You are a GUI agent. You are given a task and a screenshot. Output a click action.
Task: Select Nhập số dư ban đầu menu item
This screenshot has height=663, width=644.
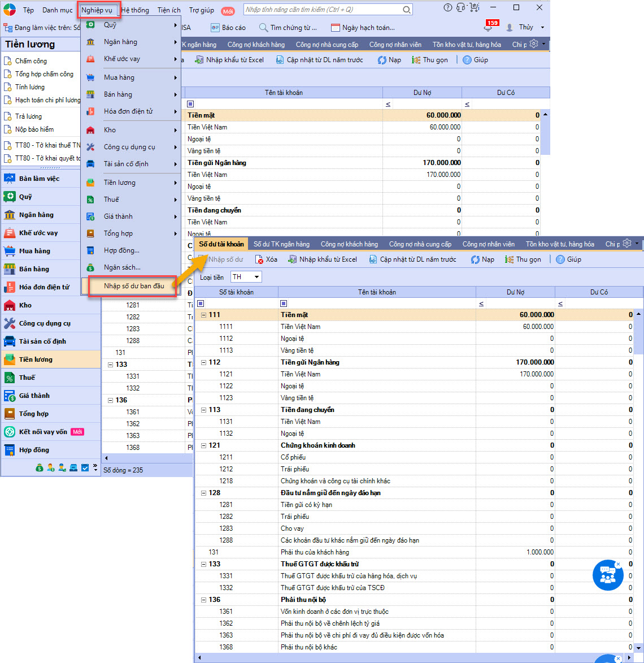click(134, 286)
